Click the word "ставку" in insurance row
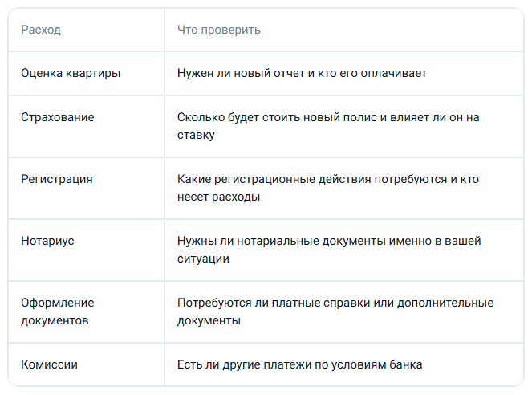This screenshot has height=395, width=532. click(x=196, y=135)
